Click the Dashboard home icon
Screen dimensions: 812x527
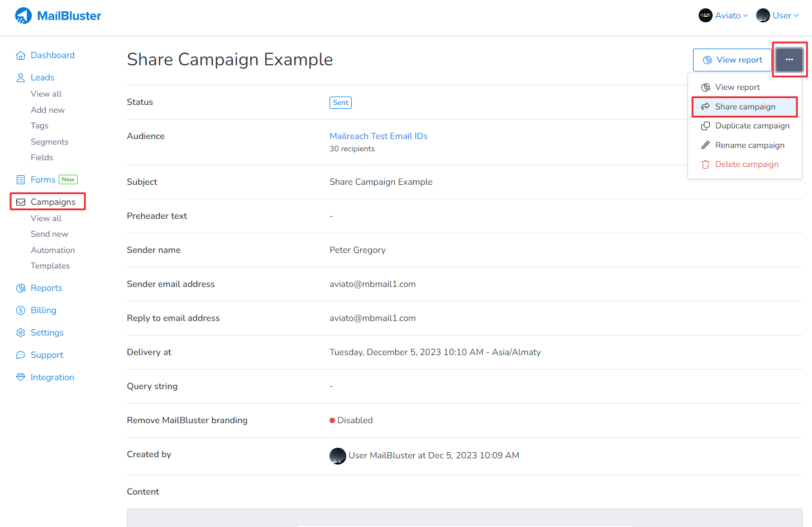pyautogui.click(x=21, y=55)
